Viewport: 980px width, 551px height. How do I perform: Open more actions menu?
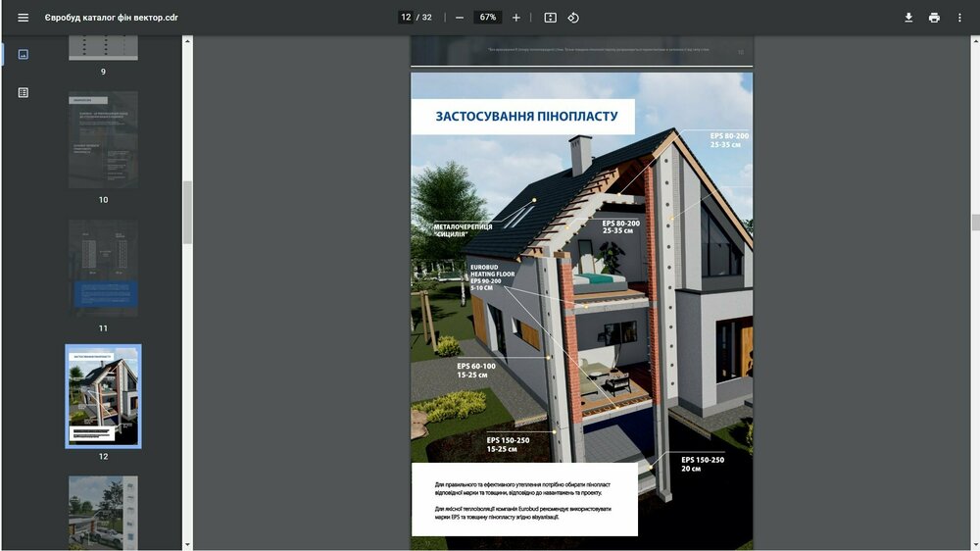pos(959,18)
